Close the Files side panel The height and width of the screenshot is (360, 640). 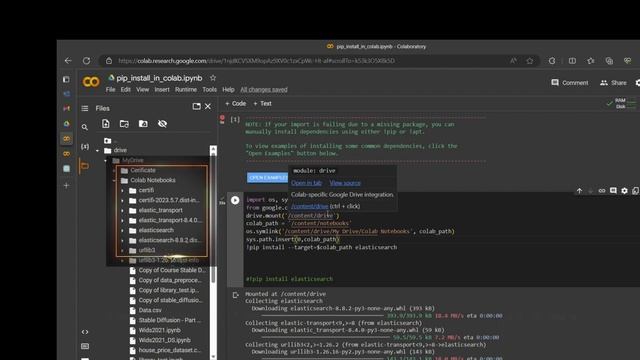[208, 107]
